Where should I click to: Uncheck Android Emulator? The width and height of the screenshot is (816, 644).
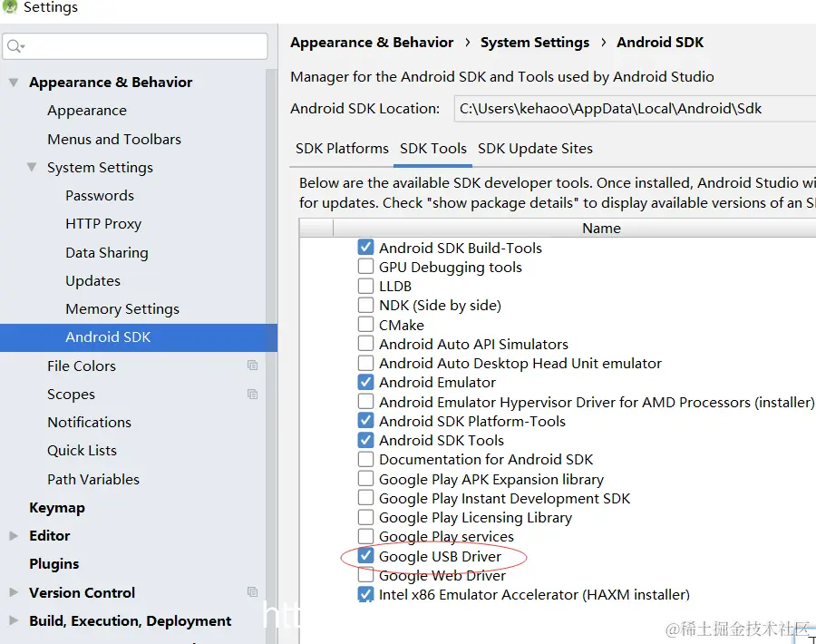(x=365, y=382)
